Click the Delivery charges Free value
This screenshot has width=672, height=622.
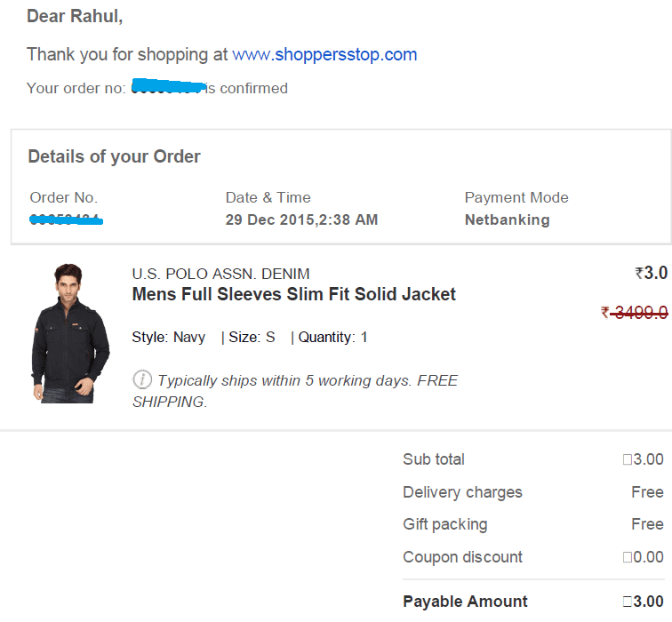(648, 491)
